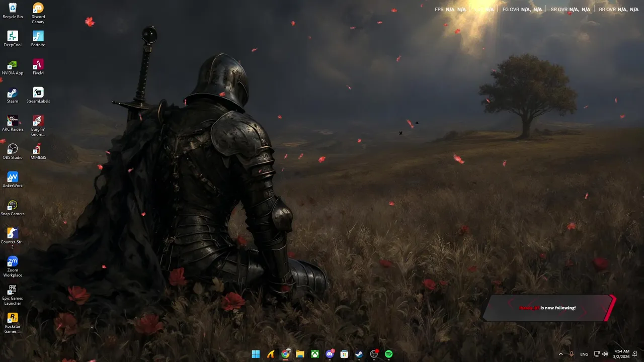644x362 pixels.
Task: Select the MIMESIS desktop shortcut
Action: point(38,151)
